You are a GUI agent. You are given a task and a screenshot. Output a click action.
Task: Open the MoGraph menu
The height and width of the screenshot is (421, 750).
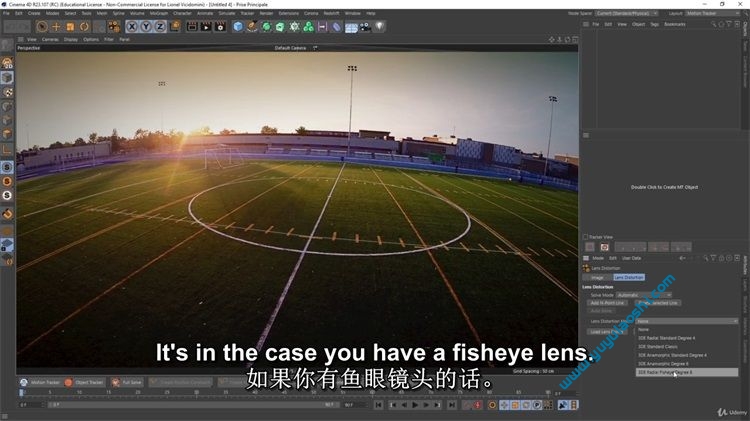(x=159, y=13)
